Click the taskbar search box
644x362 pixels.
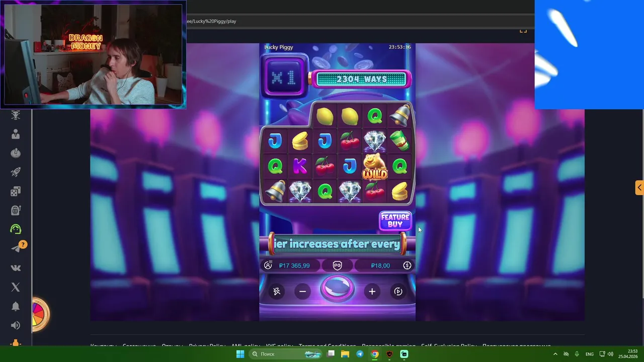click(x=286, y=354)
